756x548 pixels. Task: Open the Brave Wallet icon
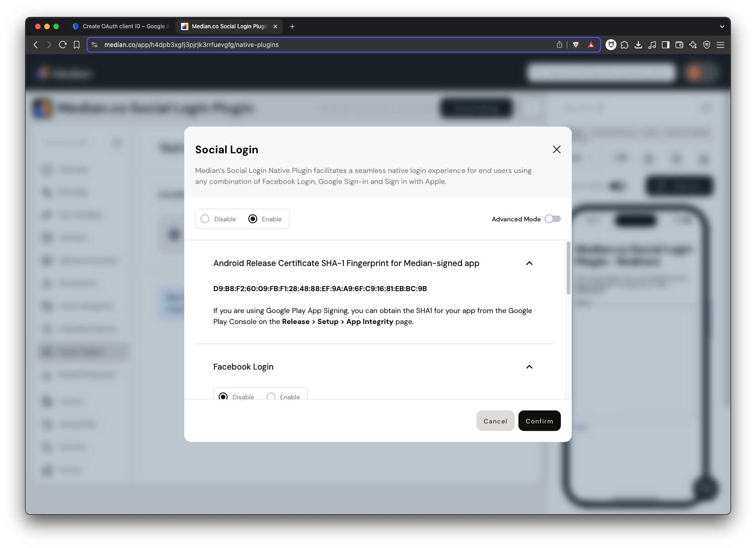coord(679,45)
